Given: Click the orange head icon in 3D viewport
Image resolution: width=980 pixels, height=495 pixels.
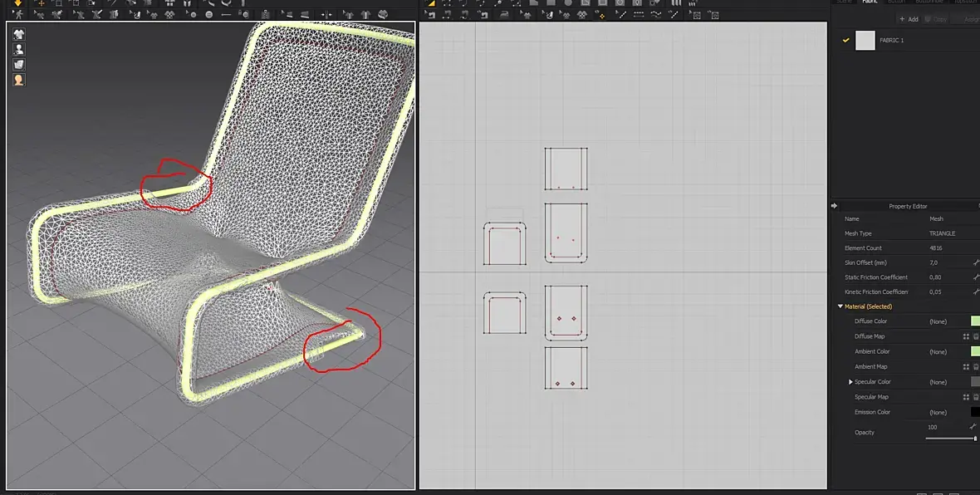Looking at the screenshot, I should click(19, 80).
